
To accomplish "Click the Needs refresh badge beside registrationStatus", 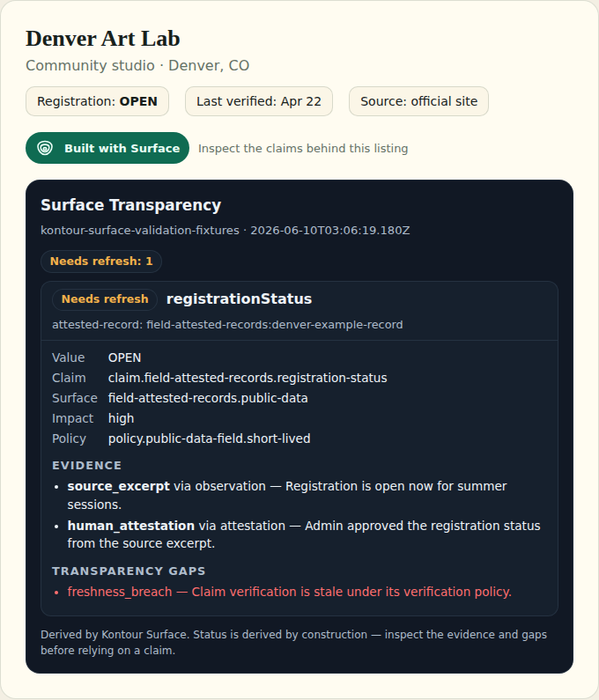I will [105, 299].
